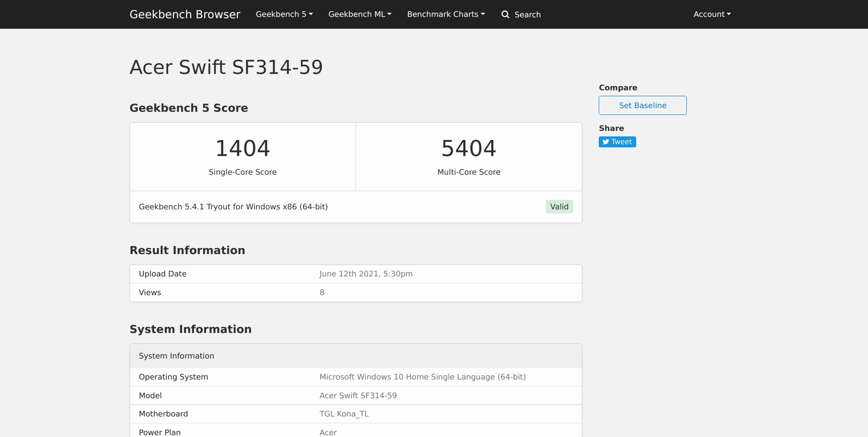Click the Set Baseline button
This screenshot has height=437, width=868.
(643, 105)
